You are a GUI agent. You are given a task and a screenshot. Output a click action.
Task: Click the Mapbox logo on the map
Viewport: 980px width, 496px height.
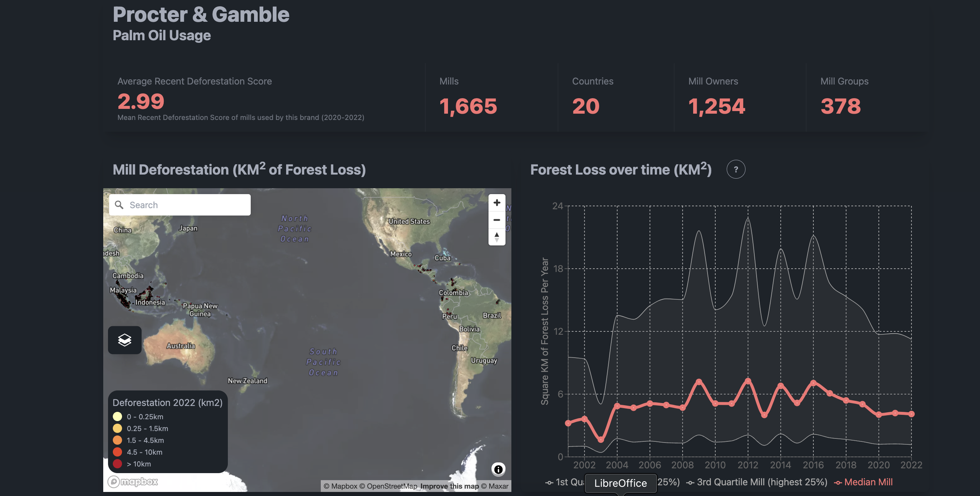[133, 482]
